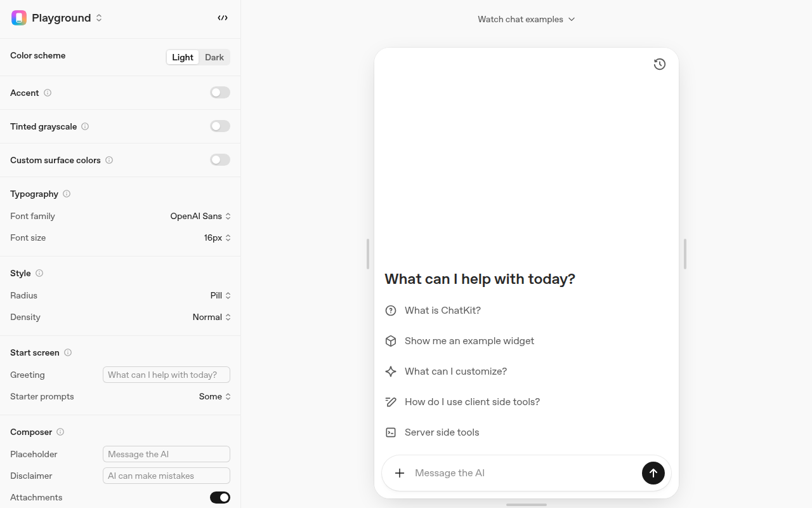Click the Tinted grayscale info icon

[x=85, y=126]
